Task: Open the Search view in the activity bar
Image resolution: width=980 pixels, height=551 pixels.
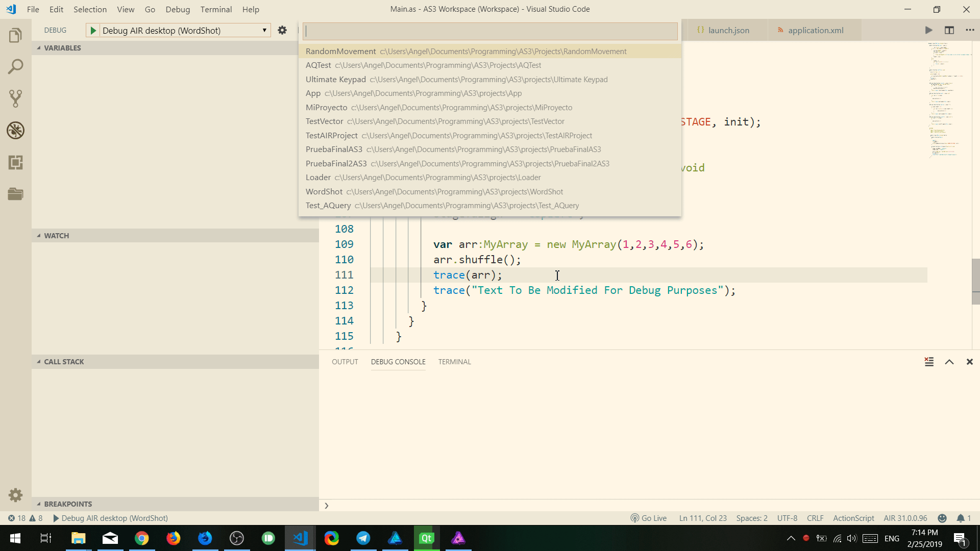Action: click(x=16, y=66)
